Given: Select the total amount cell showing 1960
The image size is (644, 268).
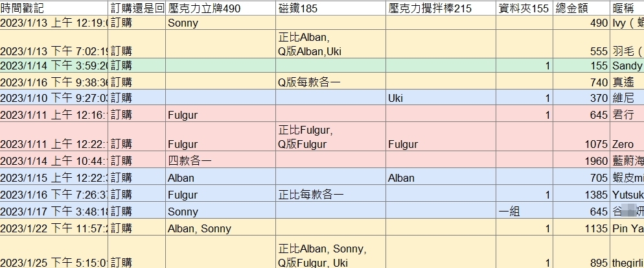Looking at the screenshot, I should pyautogui.click(x=581, y=160).
